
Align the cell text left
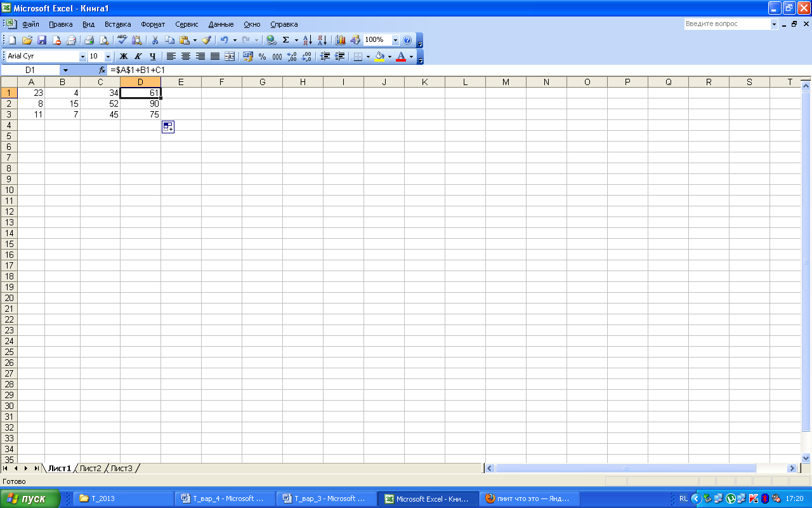pyautogui.click(x=171, y=57)
